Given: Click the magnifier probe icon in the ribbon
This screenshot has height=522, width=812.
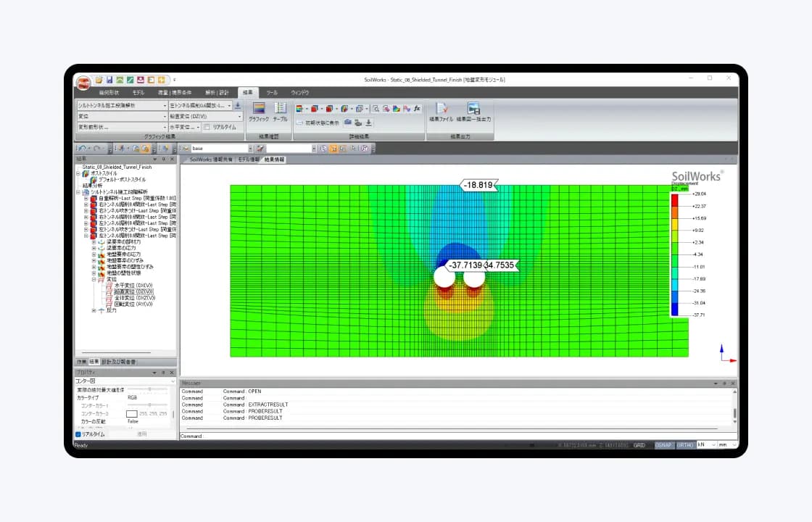Looking at the screenshot, I should [376, 109].
